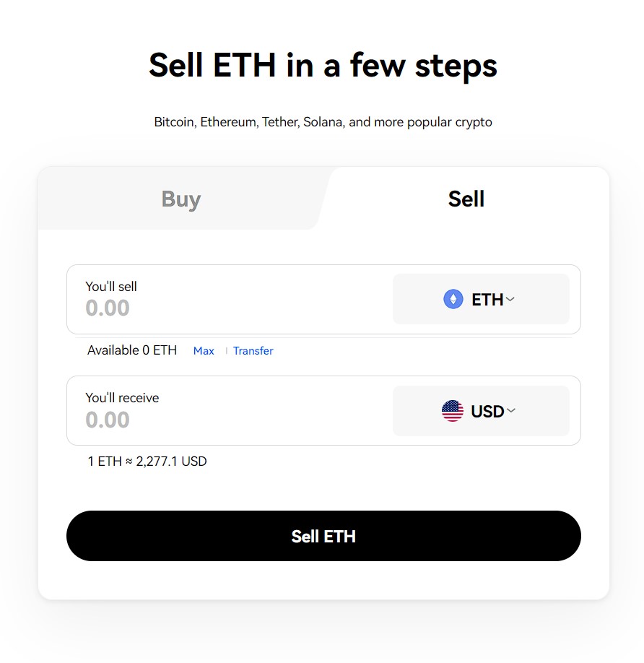Click the Max link
The height and width of the screenshot is (663, 644).
(x=204, y=351)
